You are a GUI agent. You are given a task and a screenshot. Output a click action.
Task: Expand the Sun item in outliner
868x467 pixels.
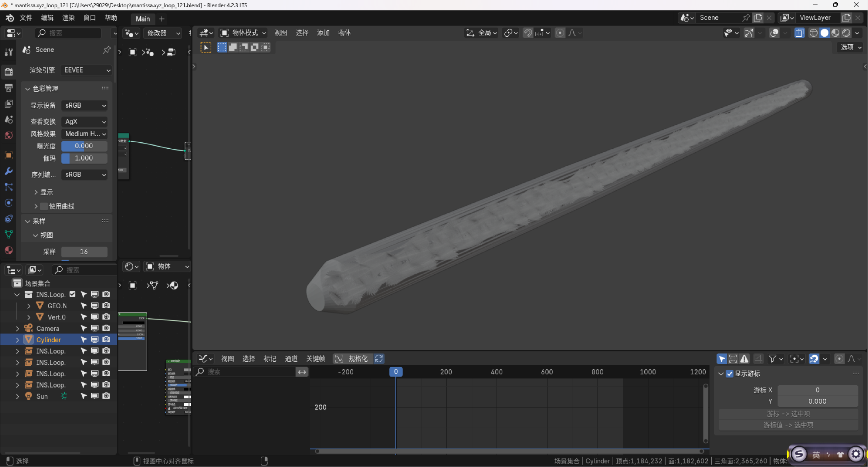[17, 396]
